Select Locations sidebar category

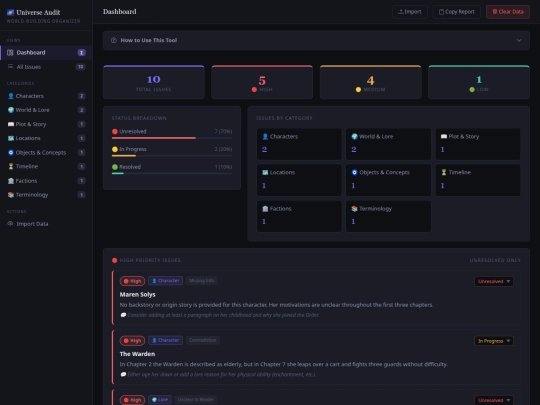click(46, 138)
